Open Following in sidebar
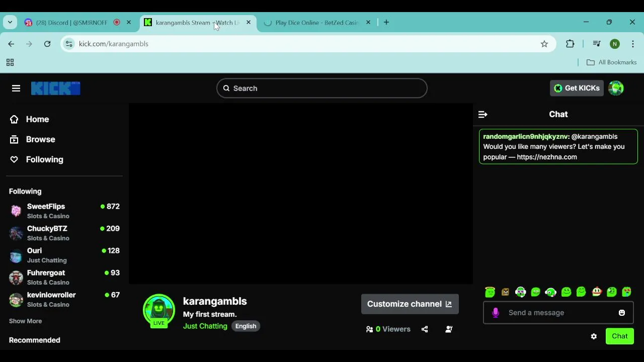Image resolution: width=644 pixels, height=362 pixels. point(45,159)
